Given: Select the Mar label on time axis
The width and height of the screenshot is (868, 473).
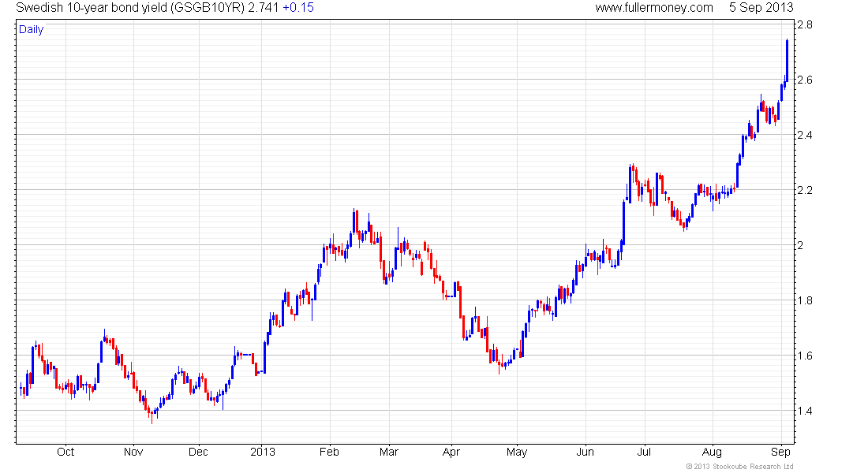Looking at the screenshot, I should 389,452.
